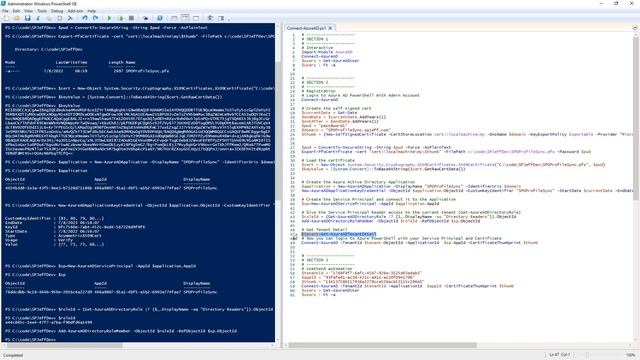640x360 pixels.
Task: Click 'Directory: C:\code\SPJeffDev' in console output
Action: point(49,49)
